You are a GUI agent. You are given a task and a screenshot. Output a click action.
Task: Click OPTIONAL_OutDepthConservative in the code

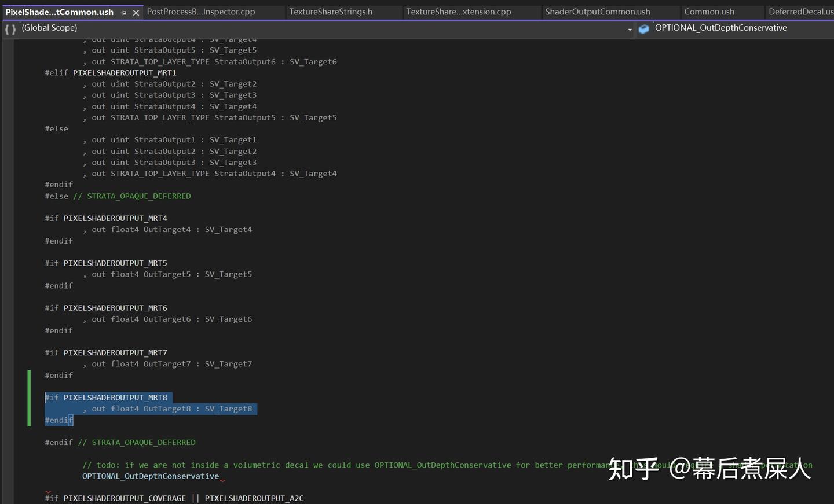pos(152,476)
